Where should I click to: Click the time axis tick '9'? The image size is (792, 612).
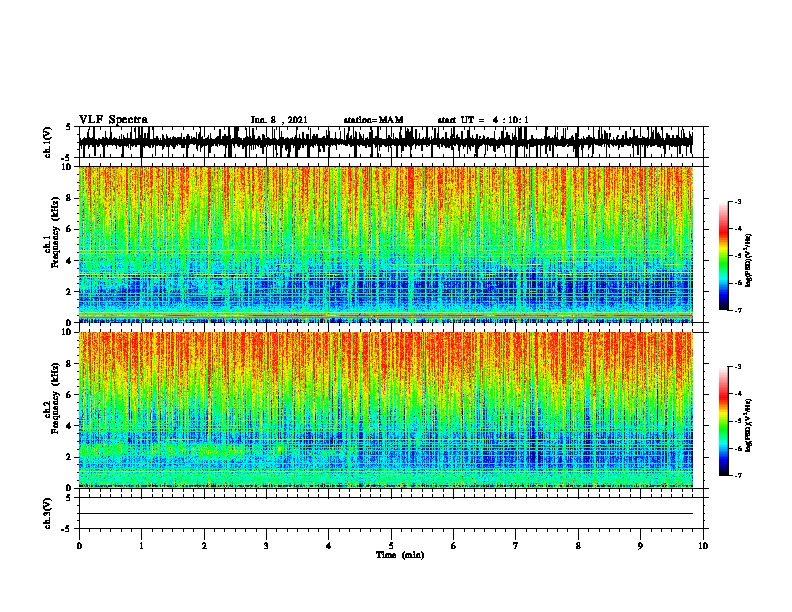pyautogui.click(x=640, y=546)
